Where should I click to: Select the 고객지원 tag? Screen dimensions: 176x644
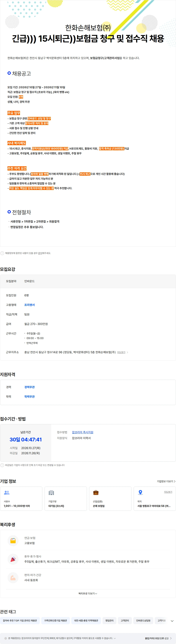pos(162,621)
